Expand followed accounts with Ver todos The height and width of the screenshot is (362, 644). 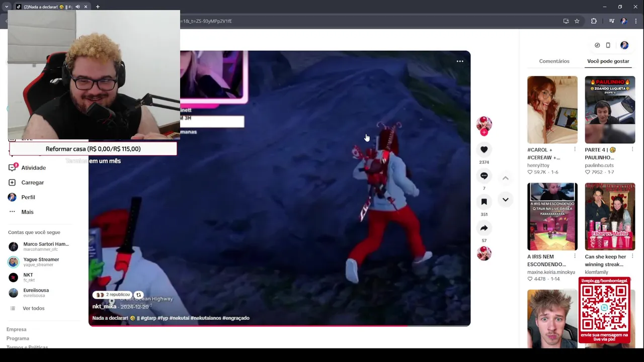(x=33, y=308)
